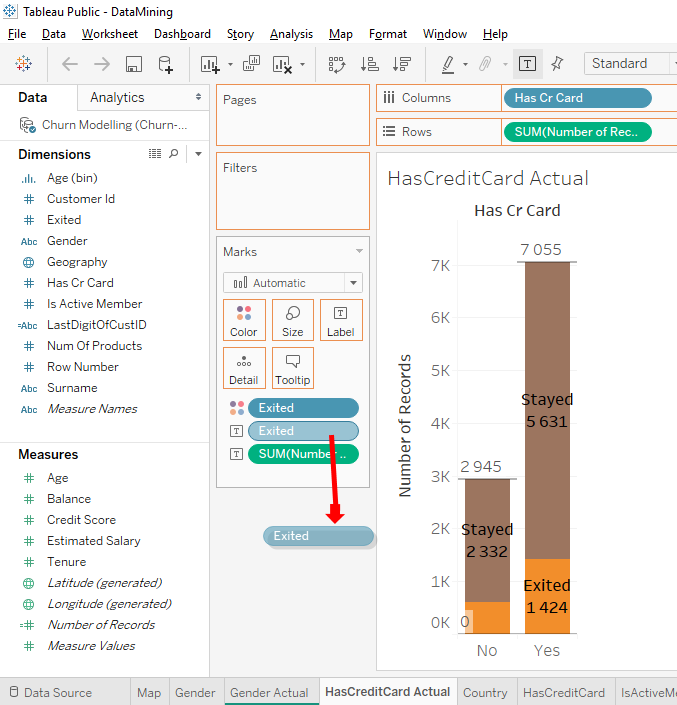
Task: Click the New Data Source icon
Action: point(166,64)
